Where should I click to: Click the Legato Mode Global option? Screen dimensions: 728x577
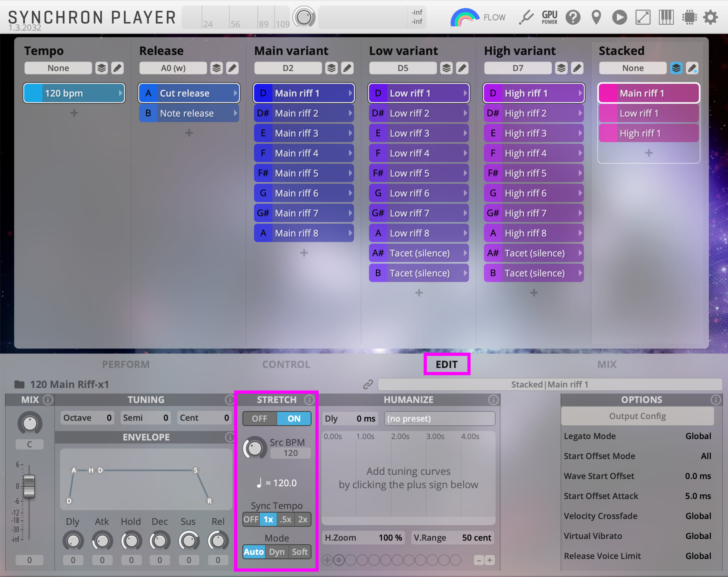698,436
